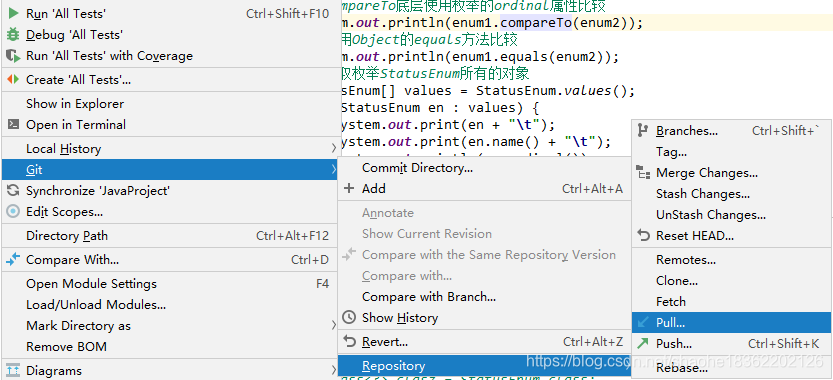Viewport: 833px width, 380px height.
Task: Expand the Diagrams submenu arrow
Action: click(x=334, y=370)
